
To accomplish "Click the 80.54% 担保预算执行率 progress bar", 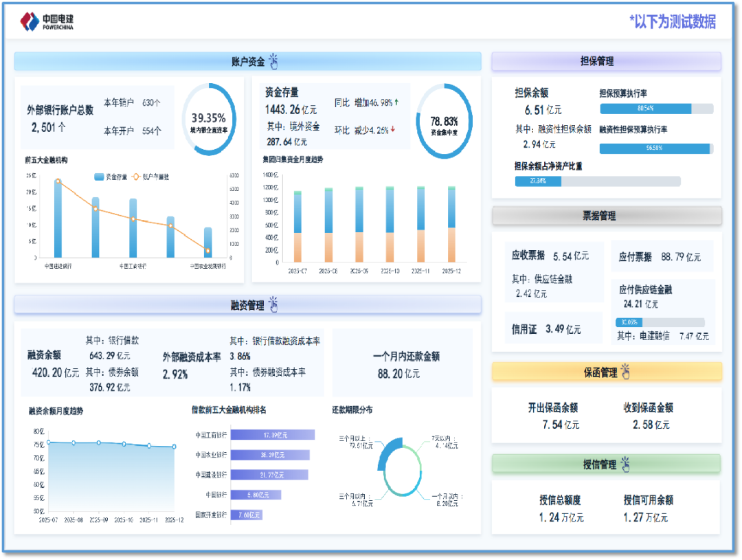I will 656,109.
